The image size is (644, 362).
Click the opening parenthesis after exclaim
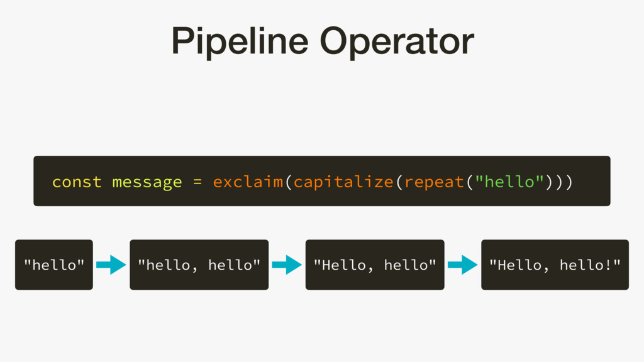tap(288, 182)
